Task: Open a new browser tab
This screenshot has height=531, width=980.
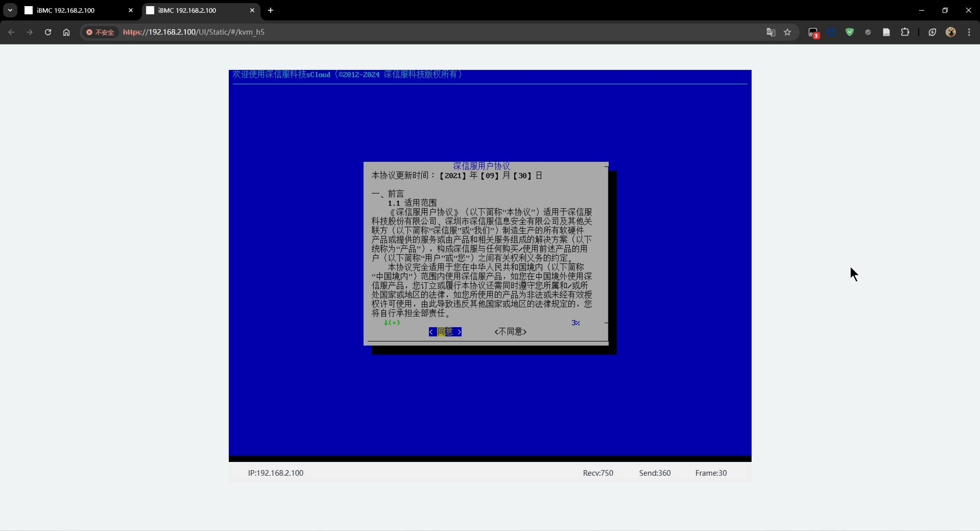Action: point(271,10)
